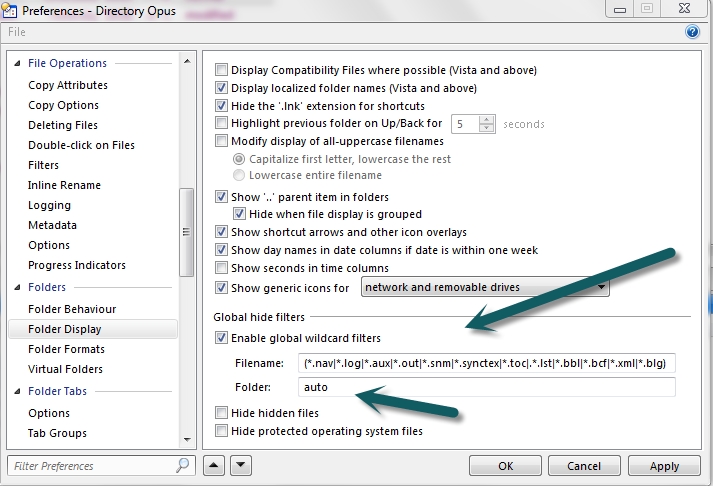
Task: Toggle Show generic icons for checkbox
Action: [x=221, y=288]
